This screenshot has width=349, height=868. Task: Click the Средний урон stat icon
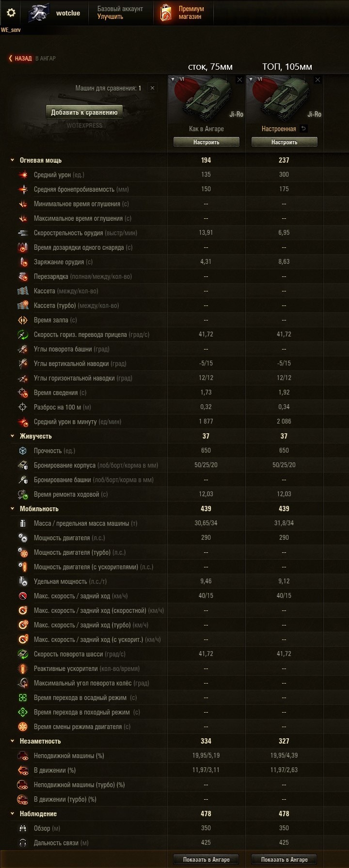click(23, 175)
